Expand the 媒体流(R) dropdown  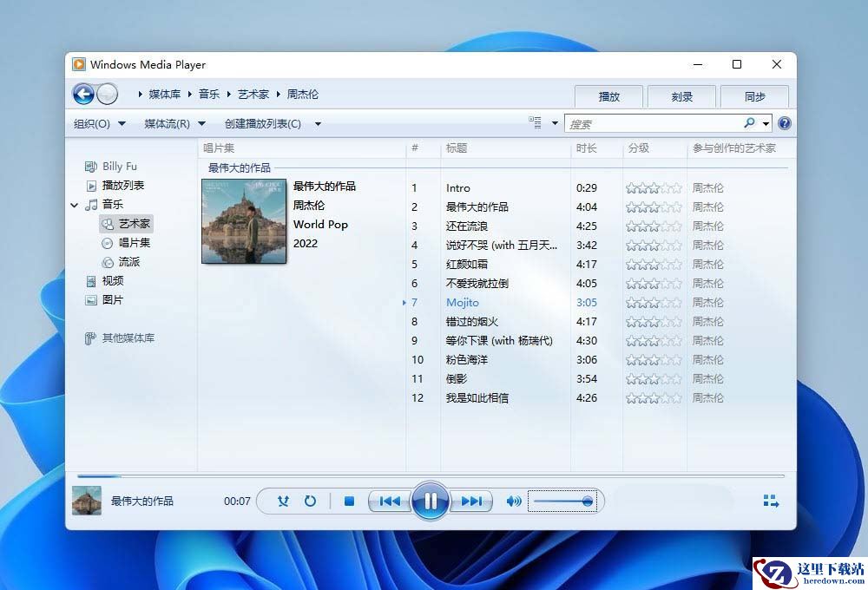(x=174, y=123)
